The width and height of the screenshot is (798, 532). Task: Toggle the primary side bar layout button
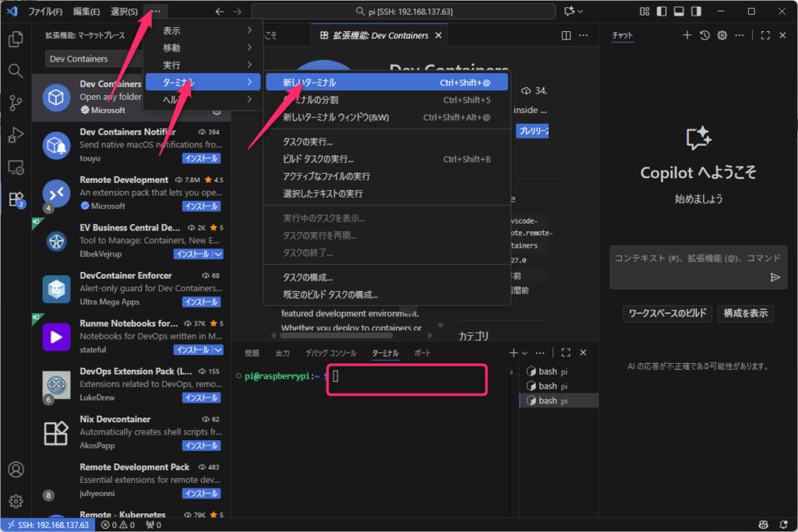click(661, 12)
